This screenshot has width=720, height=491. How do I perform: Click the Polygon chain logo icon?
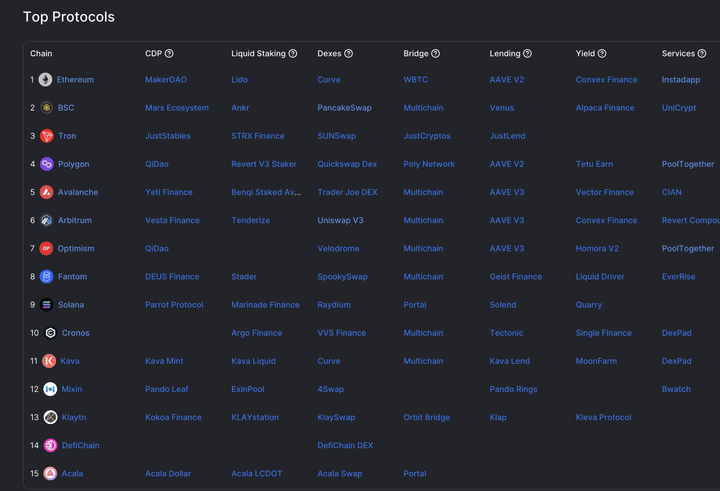coord(46,164)
